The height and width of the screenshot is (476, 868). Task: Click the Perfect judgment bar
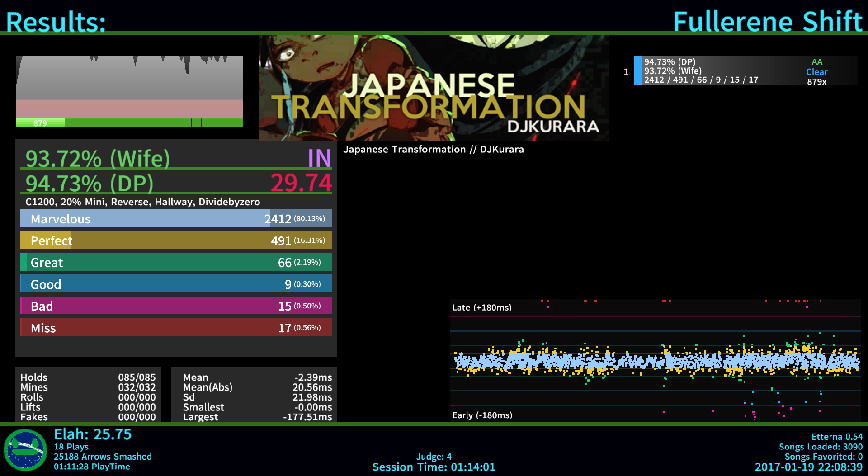point(176,240)
